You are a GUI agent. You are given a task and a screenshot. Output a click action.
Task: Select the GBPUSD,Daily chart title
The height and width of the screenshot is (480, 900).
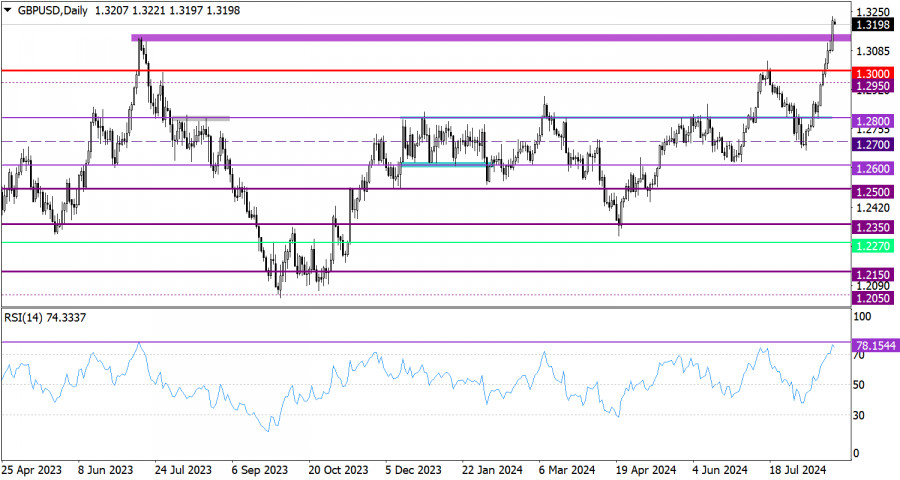coord(53,10)
